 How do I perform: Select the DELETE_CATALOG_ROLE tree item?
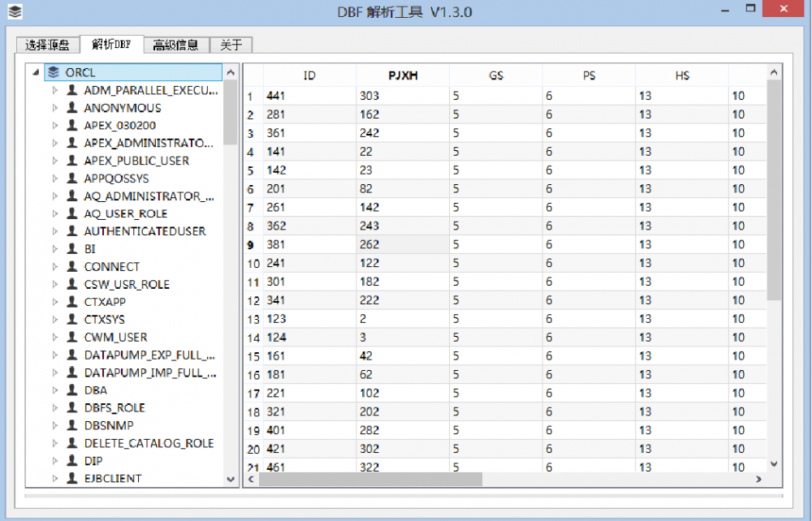tap(149, 443)
